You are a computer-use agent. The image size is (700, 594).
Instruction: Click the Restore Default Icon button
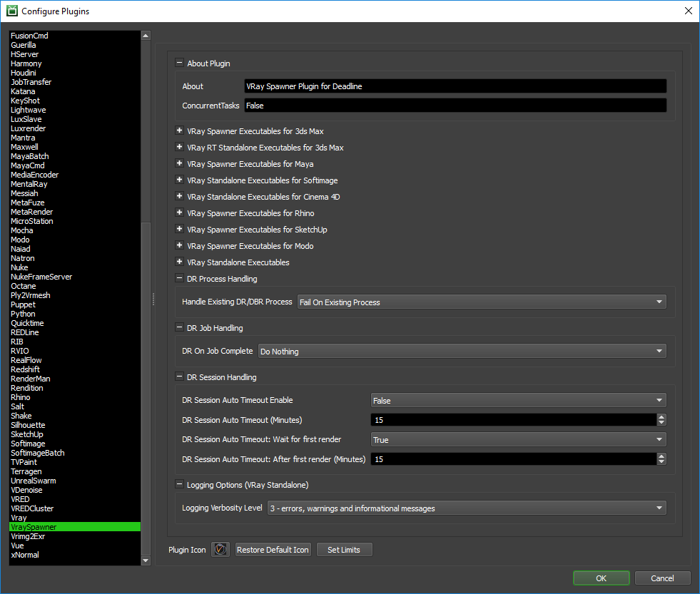pyautogui.click(x=273, y=549)
